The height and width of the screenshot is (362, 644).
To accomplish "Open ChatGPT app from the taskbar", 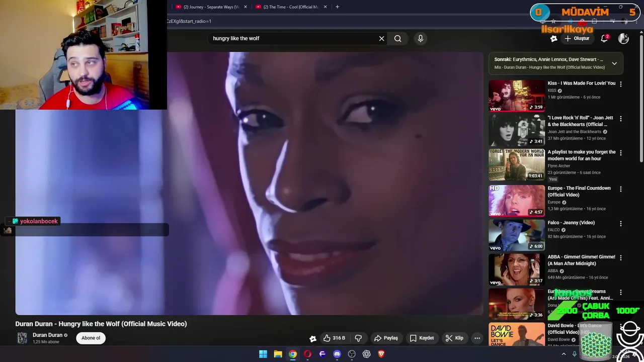I will click(x=367, y=354).
